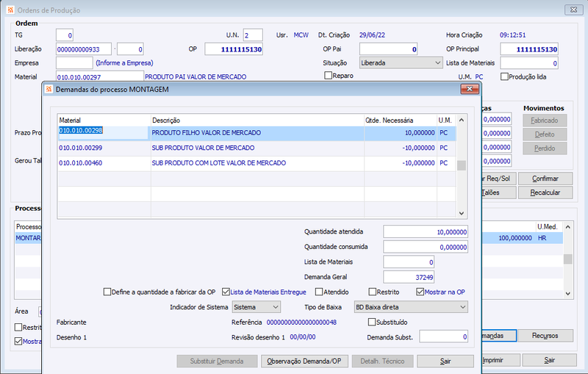Click the process list scroll-down arrow

[x=567, y=294]
